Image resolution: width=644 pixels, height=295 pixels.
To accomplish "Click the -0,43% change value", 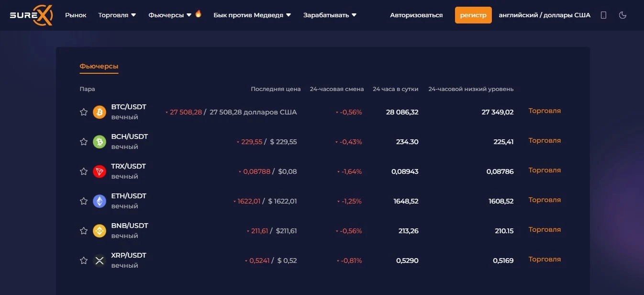I will 351,142.
